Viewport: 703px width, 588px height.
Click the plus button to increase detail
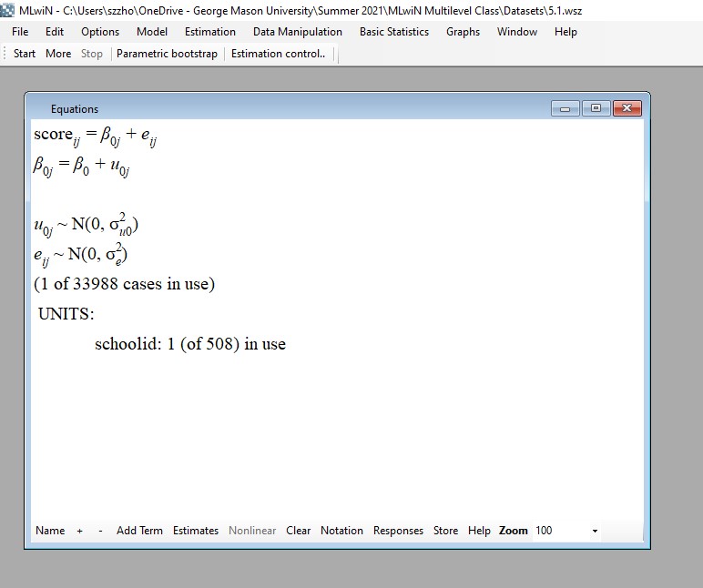[79, 531]
